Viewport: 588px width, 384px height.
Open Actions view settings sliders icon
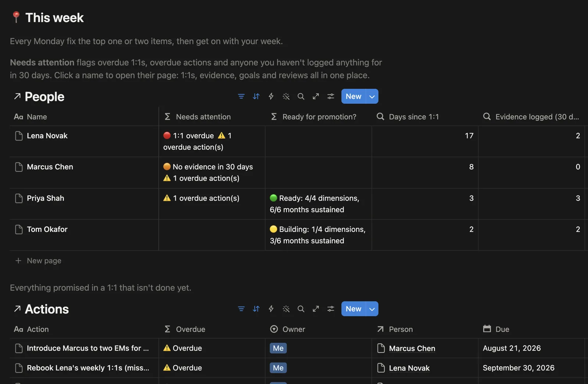tap(331, 309)
